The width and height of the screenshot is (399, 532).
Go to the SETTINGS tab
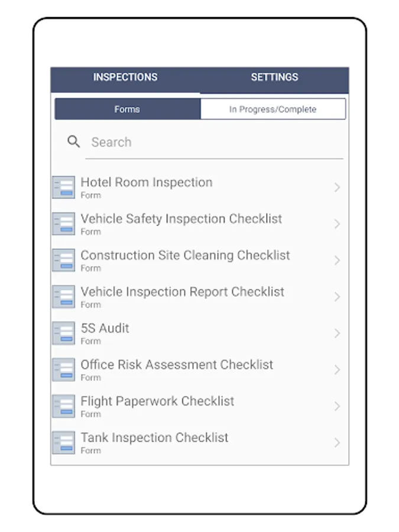click(274, 77)
